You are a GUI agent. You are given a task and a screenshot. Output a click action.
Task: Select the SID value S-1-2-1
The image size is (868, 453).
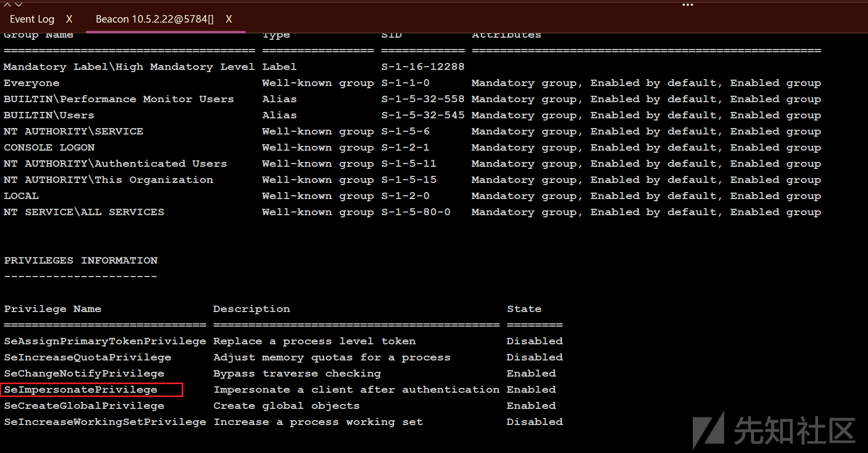[405, 147]
